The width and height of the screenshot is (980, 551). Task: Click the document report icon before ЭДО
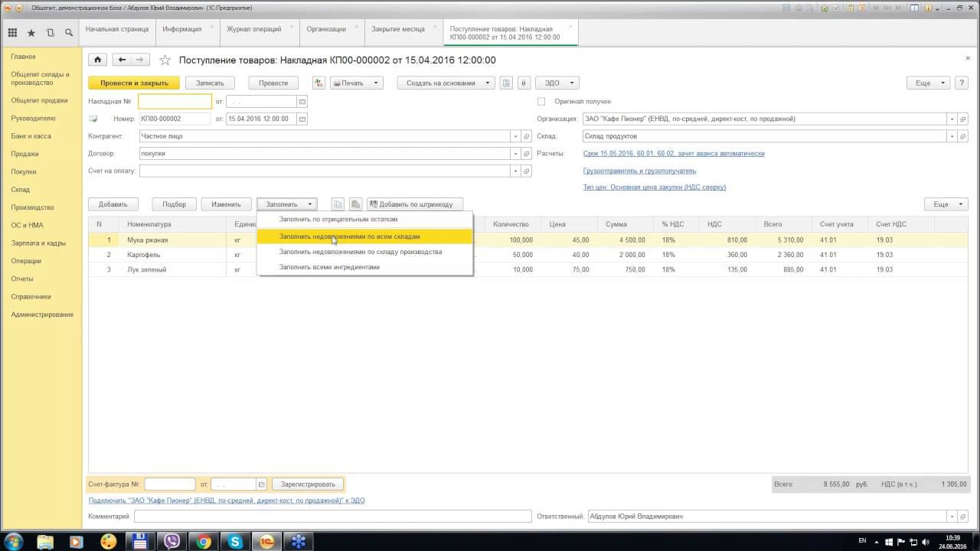[x=506, y=83]
